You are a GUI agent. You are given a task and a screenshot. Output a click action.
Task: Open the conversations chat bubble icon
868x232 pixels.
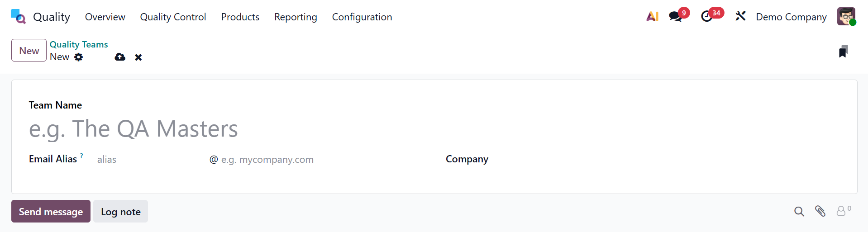[675, 17]
